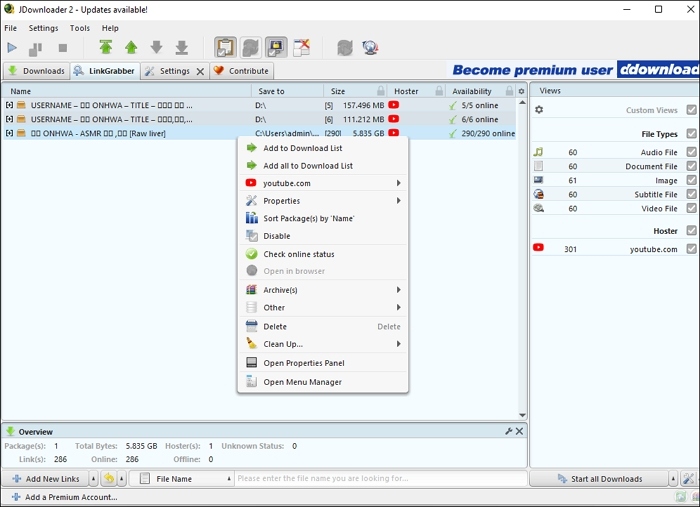Click the check for updates globe icon
The width and height of the screenshot is (700, 507).
[371, 48]
